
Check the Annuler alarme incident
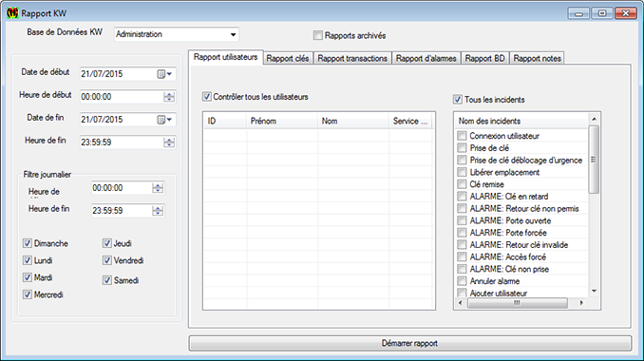click(462, 281)
